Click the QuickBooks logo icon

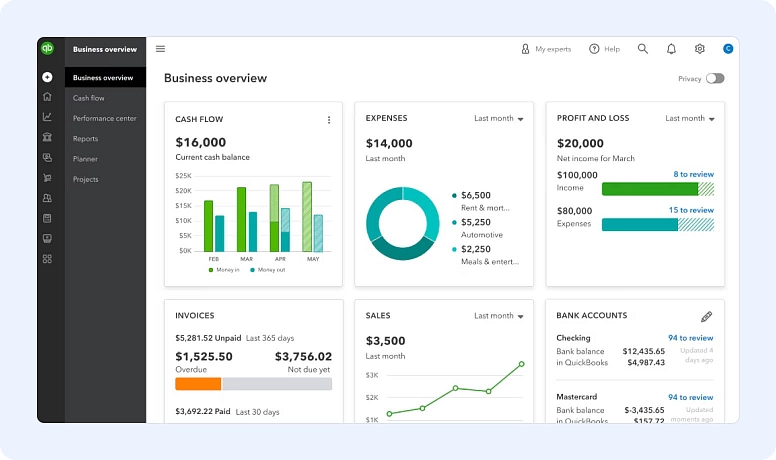(x=47, y=48)
